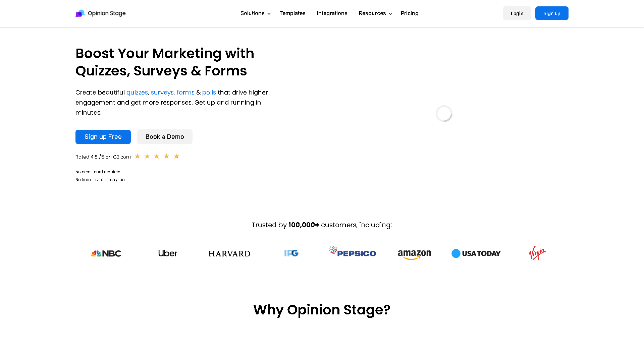Select the NBC company logo
644x362 pixels.
pos(106,253)
